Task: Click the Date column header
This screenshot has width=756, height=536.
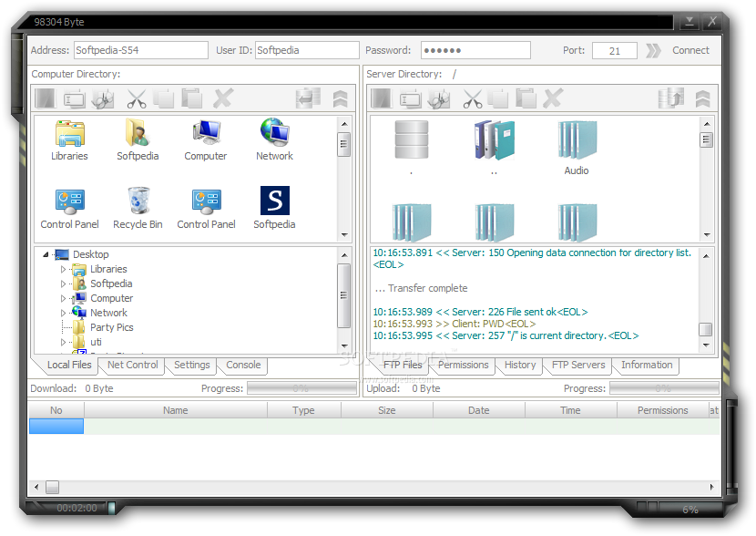Action: pyautogui.click(x=479, y=410)
